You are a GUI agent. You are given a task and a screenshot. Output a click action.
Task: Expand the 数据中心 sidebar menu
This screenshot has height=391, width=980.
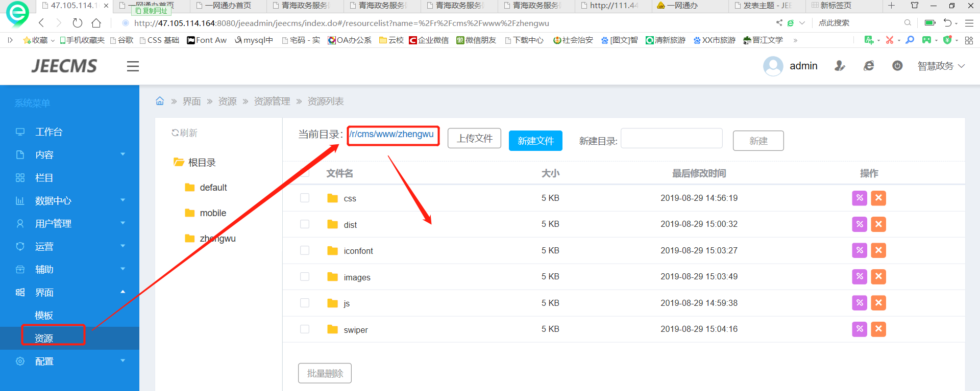pyautogui.click(x=69, y=200)
